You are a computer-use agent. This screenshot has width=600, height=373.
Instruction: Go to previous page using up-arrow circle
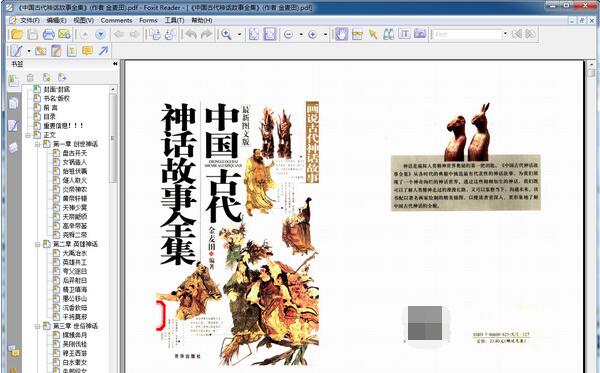84,35
